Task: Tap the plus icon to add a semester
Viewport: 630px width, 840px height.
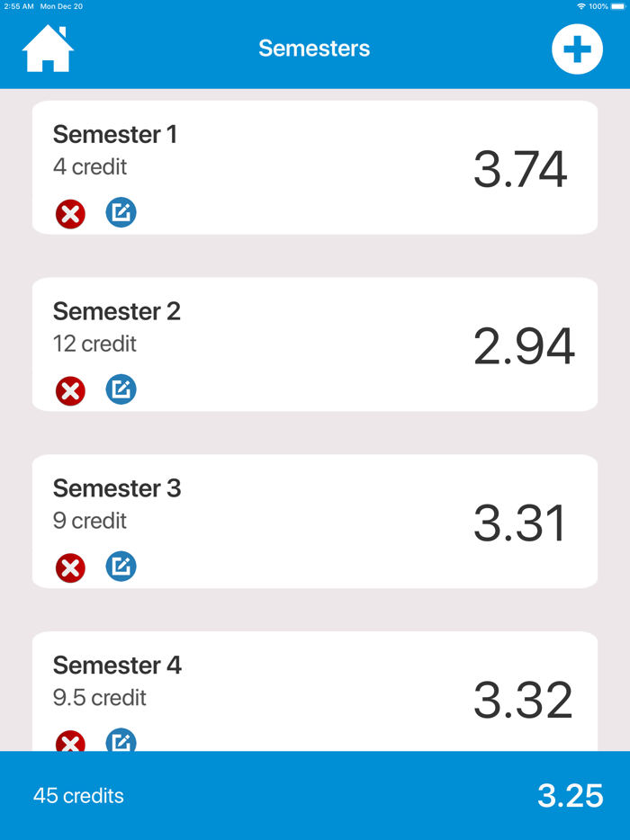Action: (576, 49)
